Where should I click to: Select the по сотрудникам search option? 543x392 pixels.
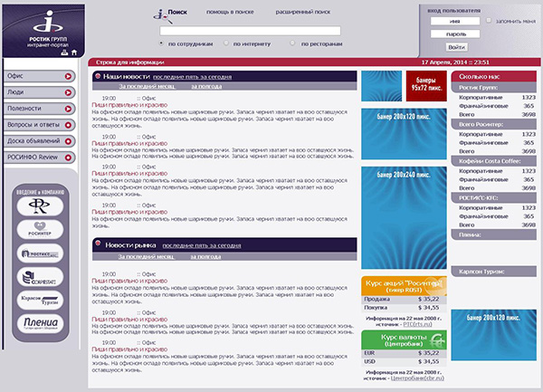click(x=161, y=43)
